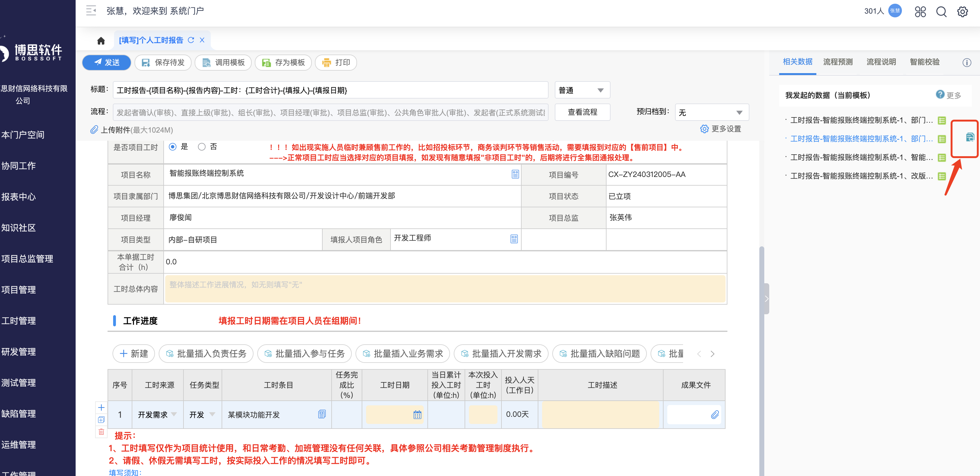This screenshot has height=476, width=980.
Task: Open 工时条目 picker icon in row 1
Action: click(x=322, y=414)
